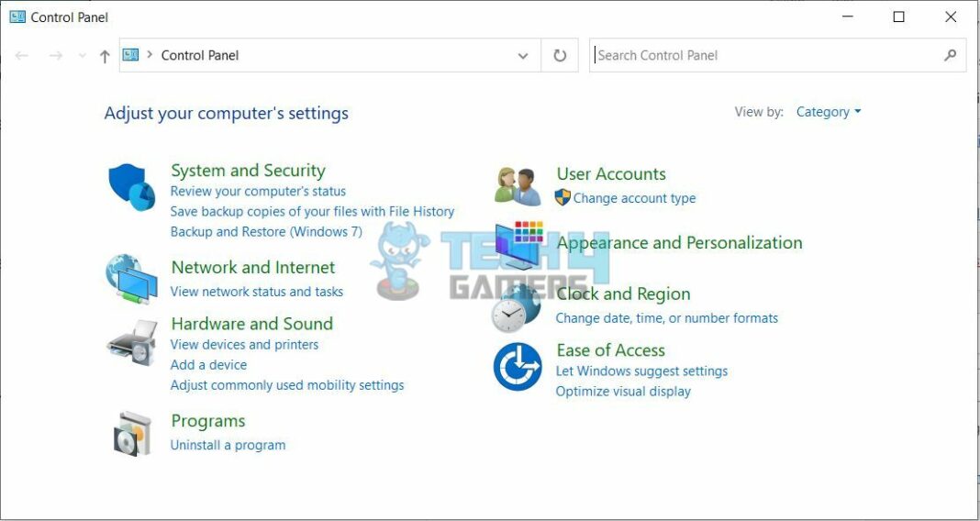
Task: Click Backup and Restore (Windows 7) link
Action: [x=266, y=231]
